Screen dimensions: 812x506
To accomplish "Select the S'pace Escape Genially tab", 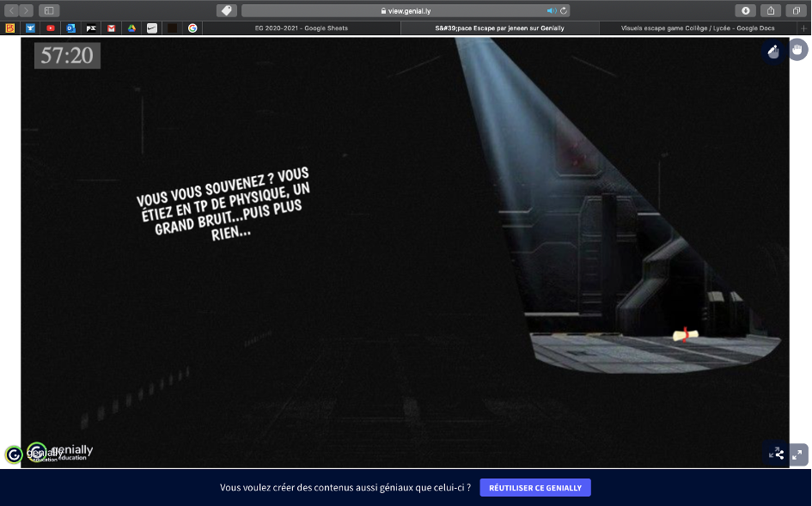I will (500, 28).
